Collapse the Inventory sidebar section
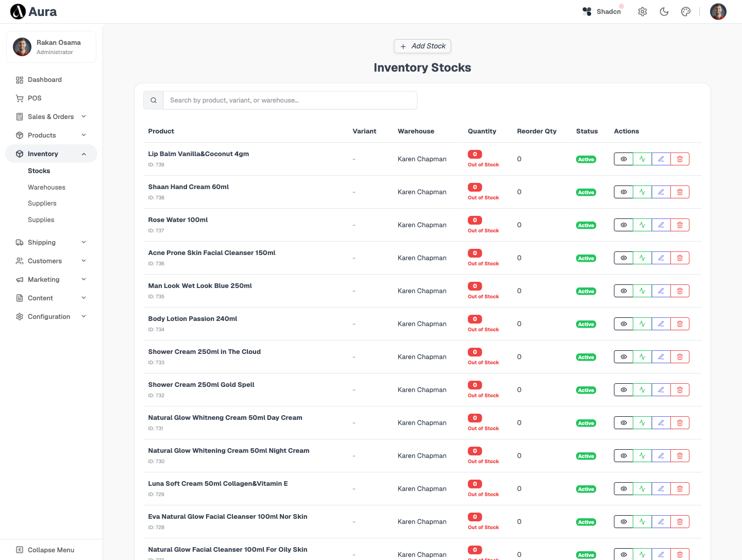Screen dimensions: 742x560 [51, 154]
